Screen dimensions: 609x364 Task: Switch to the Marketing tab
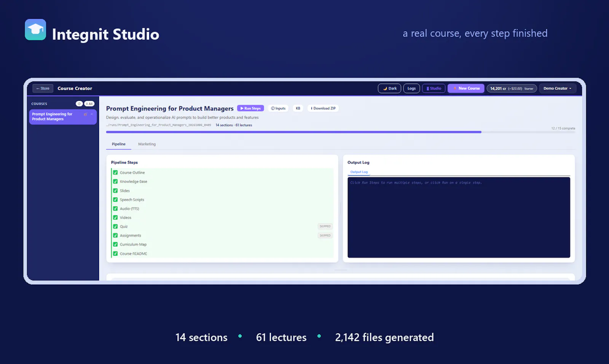coord(147,144)
